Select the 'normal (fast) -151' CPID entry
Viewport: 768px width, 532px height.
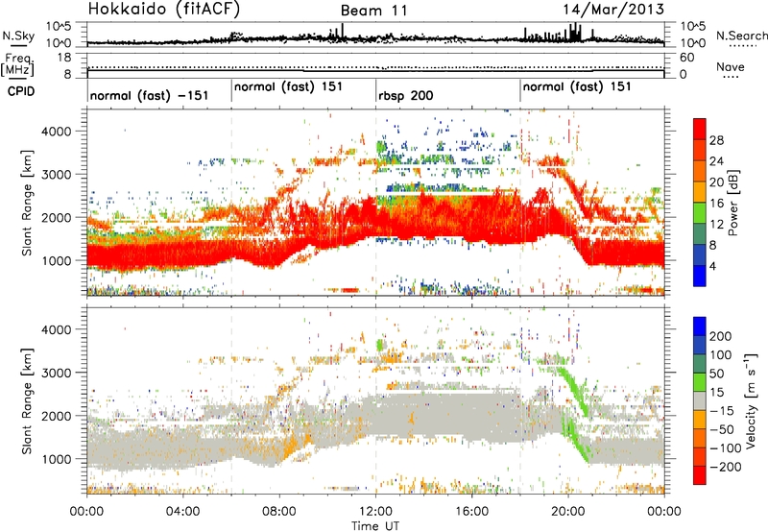pos(150,95)
